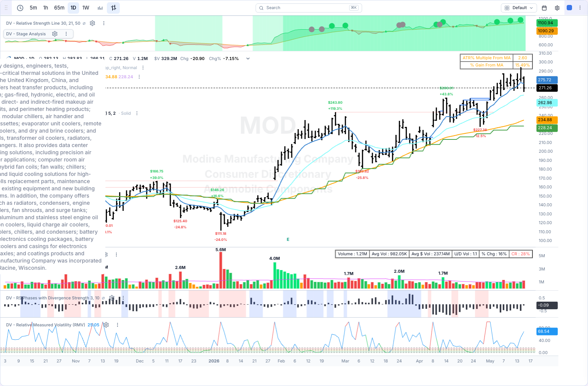
Task: Click the $243.80 swing high label
Action: click(x=335, y=103)
